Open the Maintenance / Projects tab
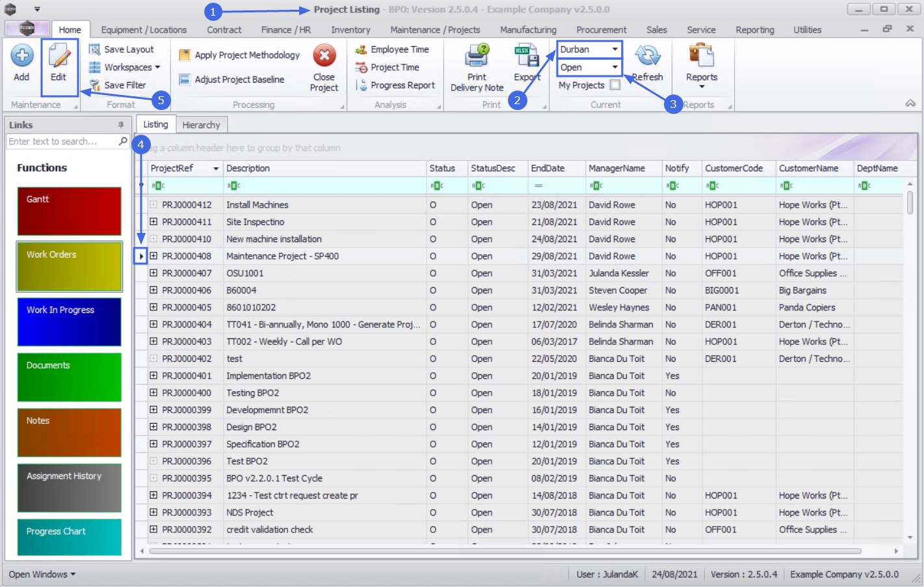Image resolution: width=924 pixels, height=587 pixels. point(435,30)
